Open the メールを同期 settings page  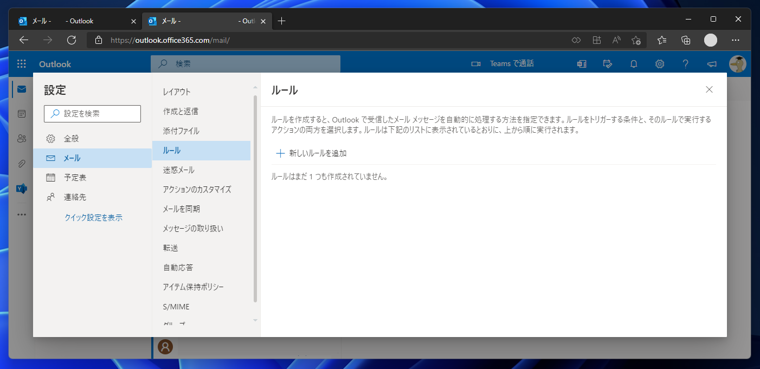tap(201, 209)
